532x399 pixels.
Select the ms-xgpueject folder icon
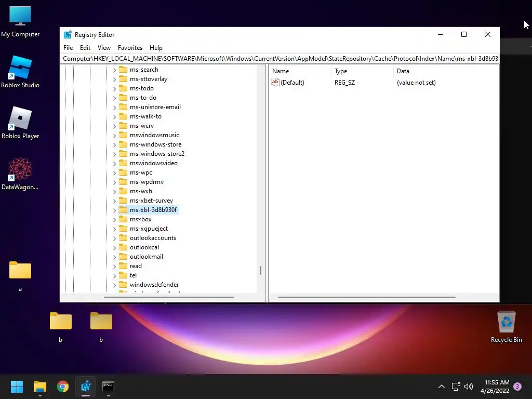click(x=123, y=229)
